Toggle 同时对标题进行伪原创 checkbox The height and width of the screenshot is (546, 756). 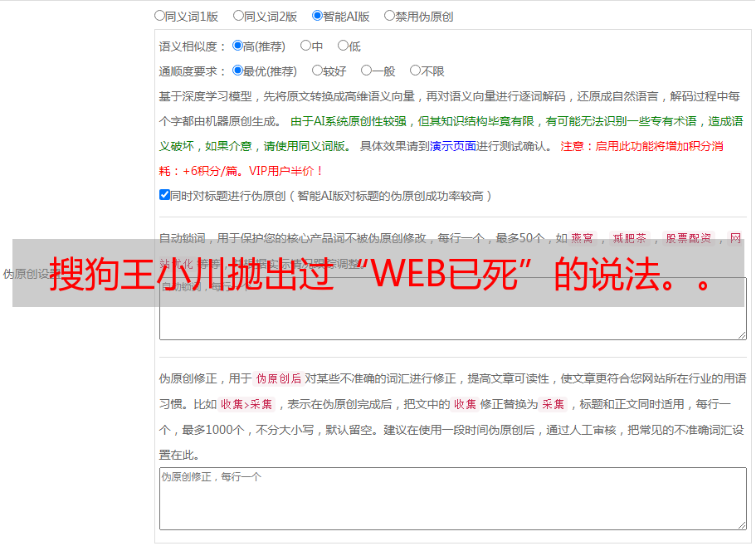tap(164, 195)
